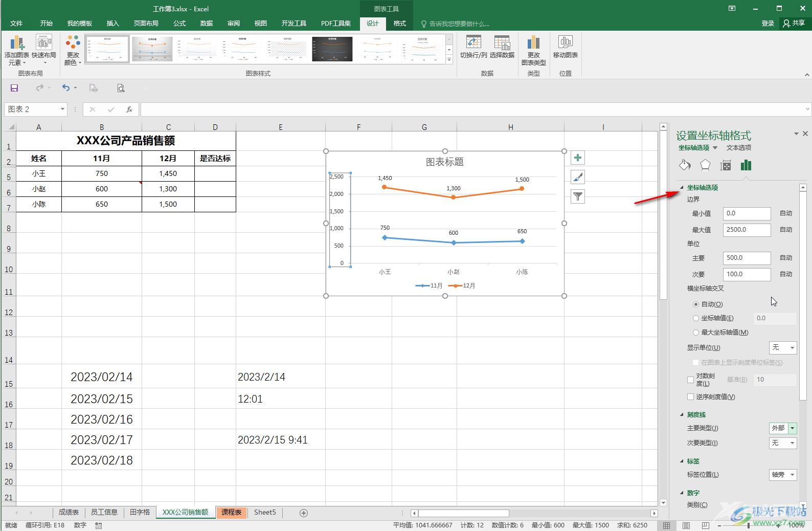Viewport: 812px width, 531px height.
Task: Reset maximum bound to Auto
Action: pos(786,230)
